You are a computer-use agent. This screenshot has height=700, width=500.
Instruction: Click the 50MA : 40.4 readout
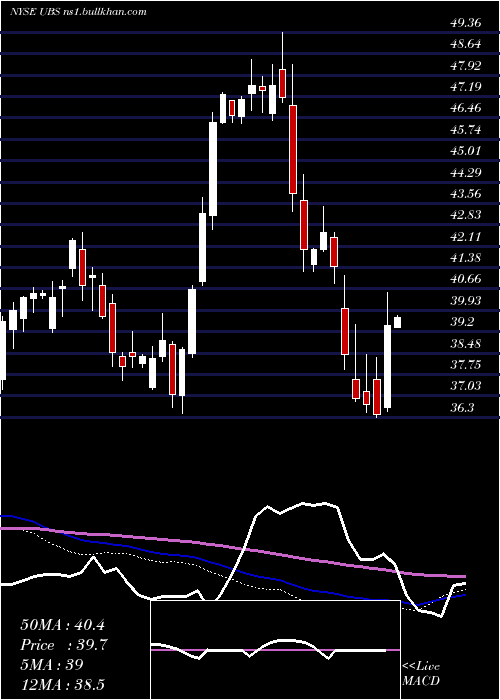pos(62,625)
